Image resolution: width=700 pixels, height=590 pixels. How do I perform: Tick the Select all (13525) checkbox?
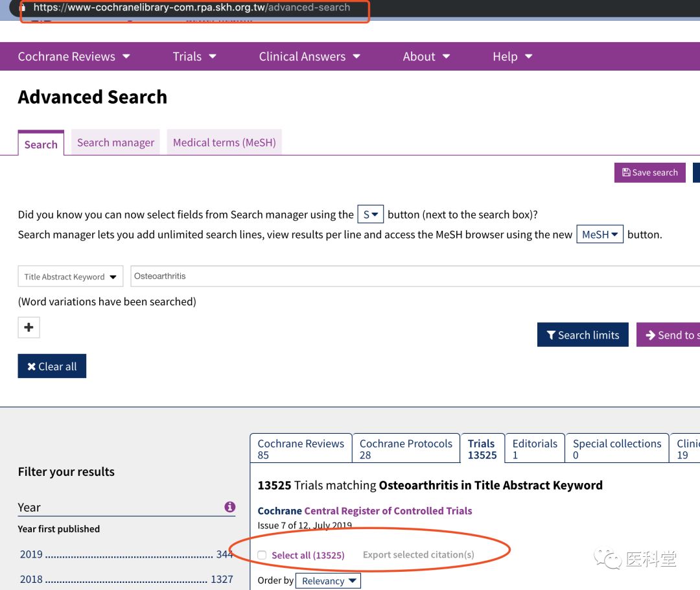tap(262, 555)
